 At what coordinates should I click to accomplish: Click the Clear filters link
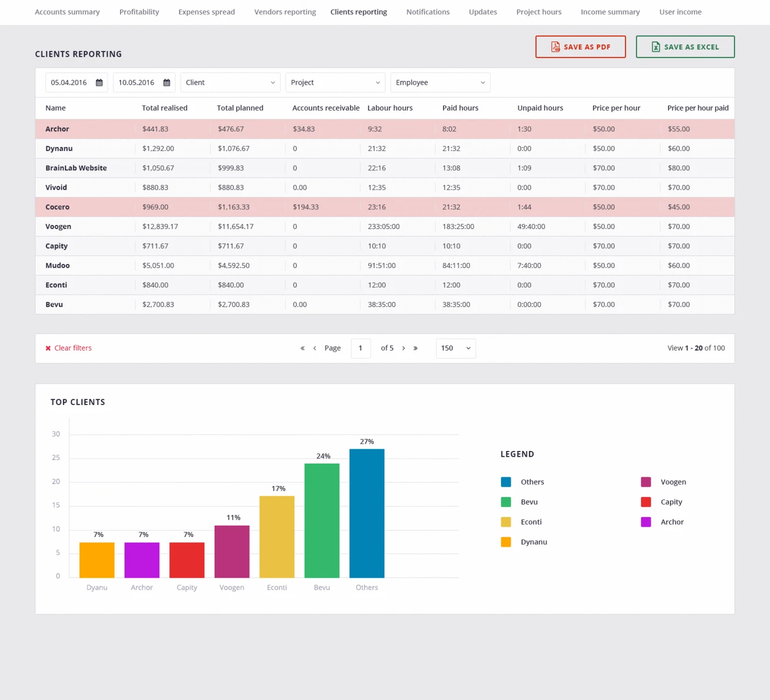73,348
